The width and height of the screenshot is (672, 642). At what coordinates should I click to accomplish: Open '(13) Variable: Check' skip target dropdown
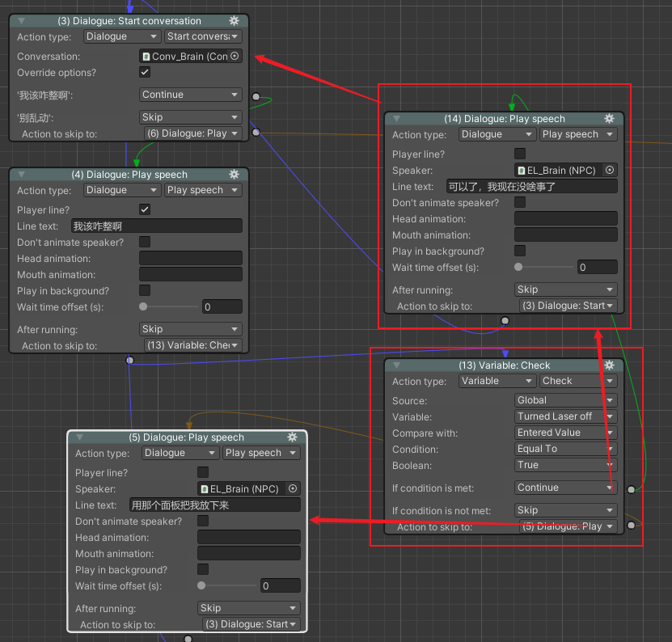193,345
